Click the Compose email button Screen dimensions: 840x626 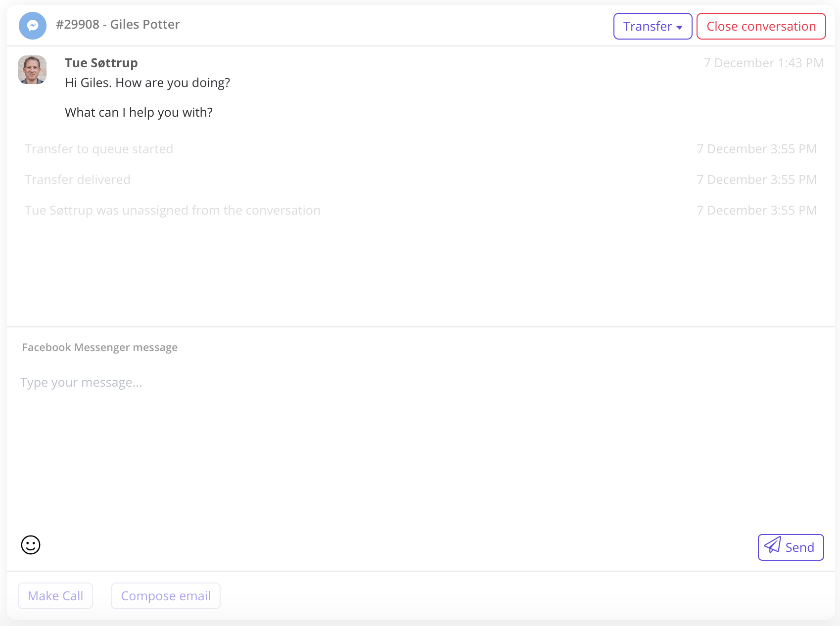click(166, 596)
